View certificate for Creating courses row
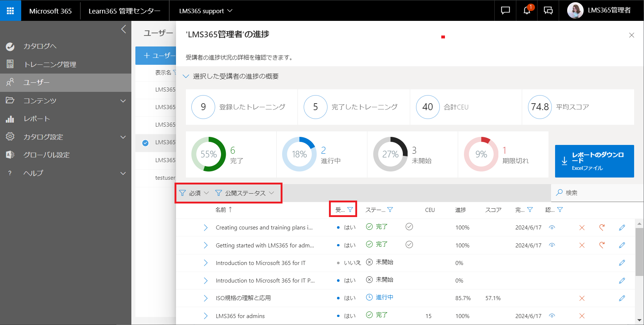The image size is (644, 325). [552, 227]
